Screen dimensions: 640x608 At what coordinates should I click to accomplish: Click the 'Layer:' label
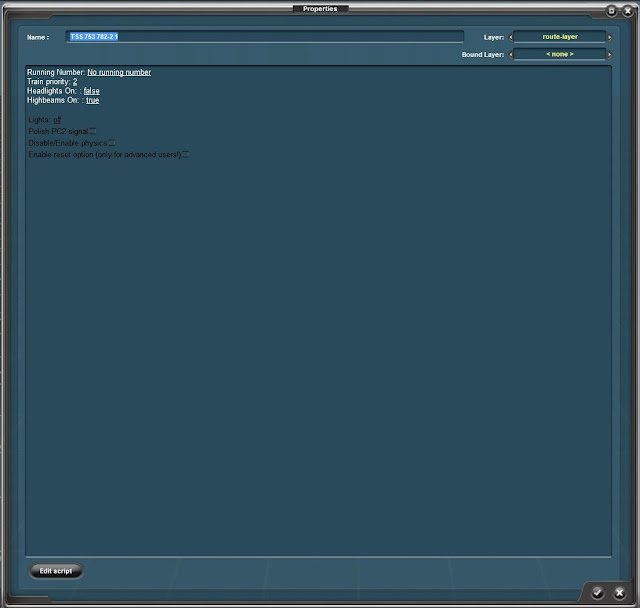[x=494, y=37]
